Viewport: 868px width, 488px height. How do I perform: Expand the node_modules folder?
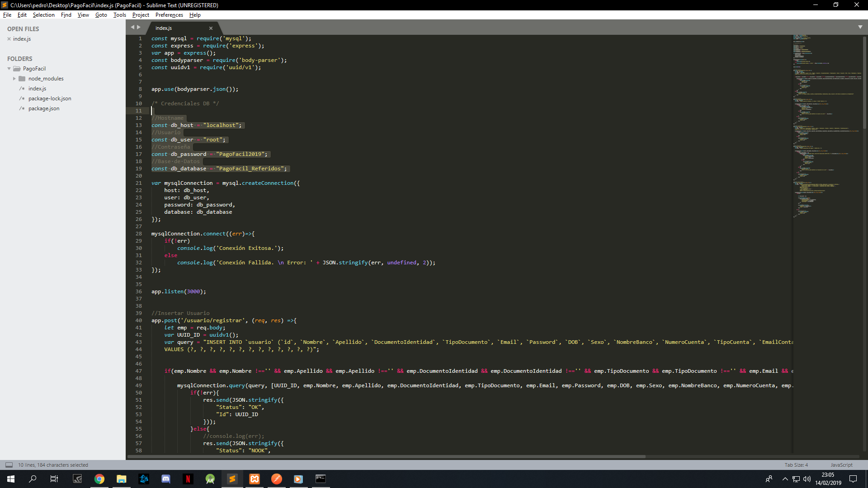14,79
